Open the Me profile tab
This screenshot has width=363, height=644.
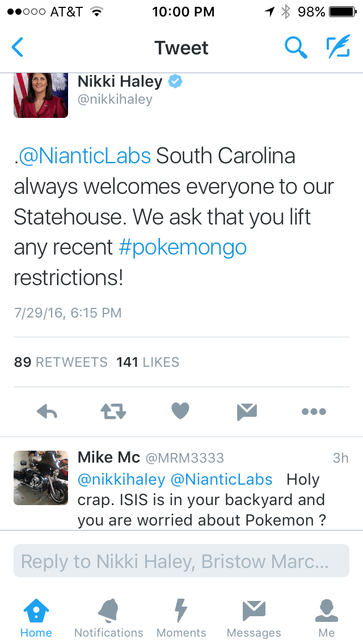coord(327,618)
